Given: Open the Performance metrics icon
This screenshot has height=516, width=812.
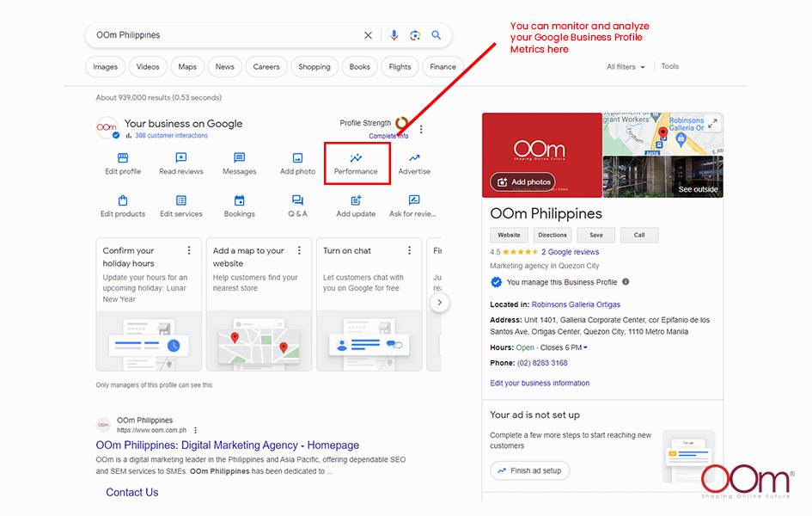Looking at the screenshot, I should coord(356,158).
